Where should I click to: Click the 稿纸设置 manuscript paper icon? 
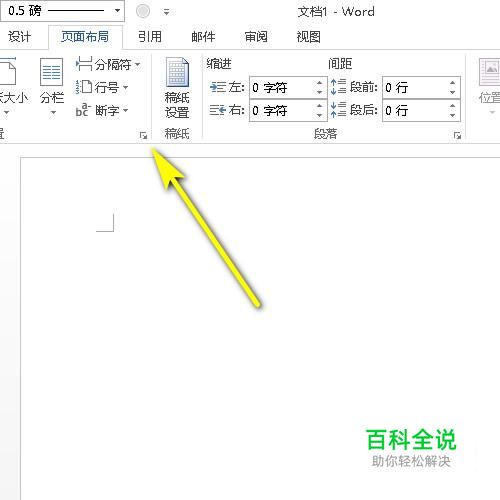click(x=177, y=72)
